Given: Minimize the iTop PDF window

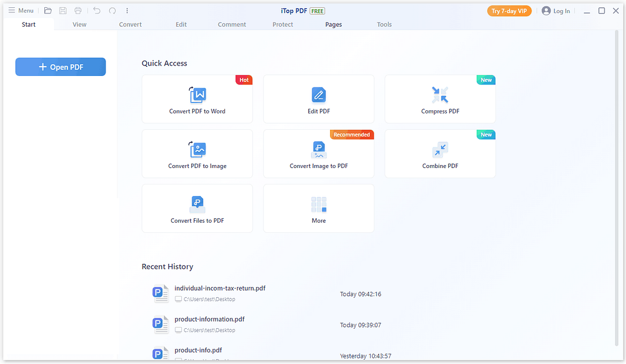Looking at the screenshot, I should pos(587,11).
